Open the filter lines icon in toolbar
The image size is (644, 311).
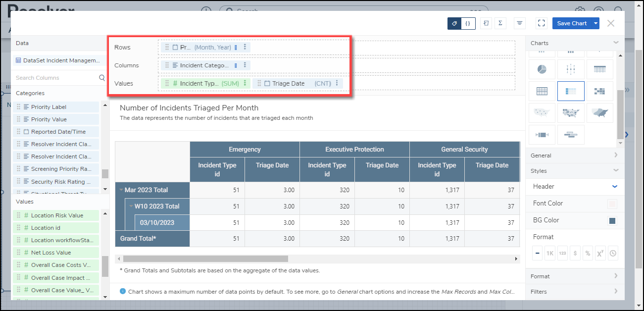(519, 23)
